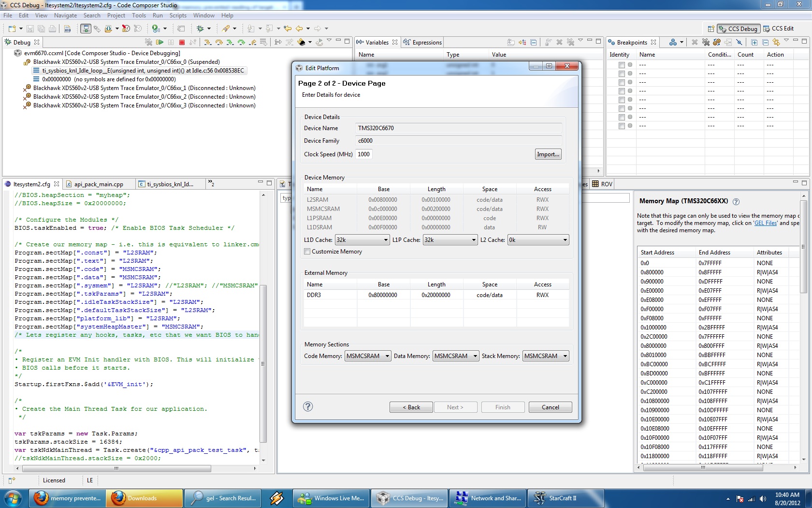Select the DDR3 external memory row
812x508 pixels.
pos(436,295)
